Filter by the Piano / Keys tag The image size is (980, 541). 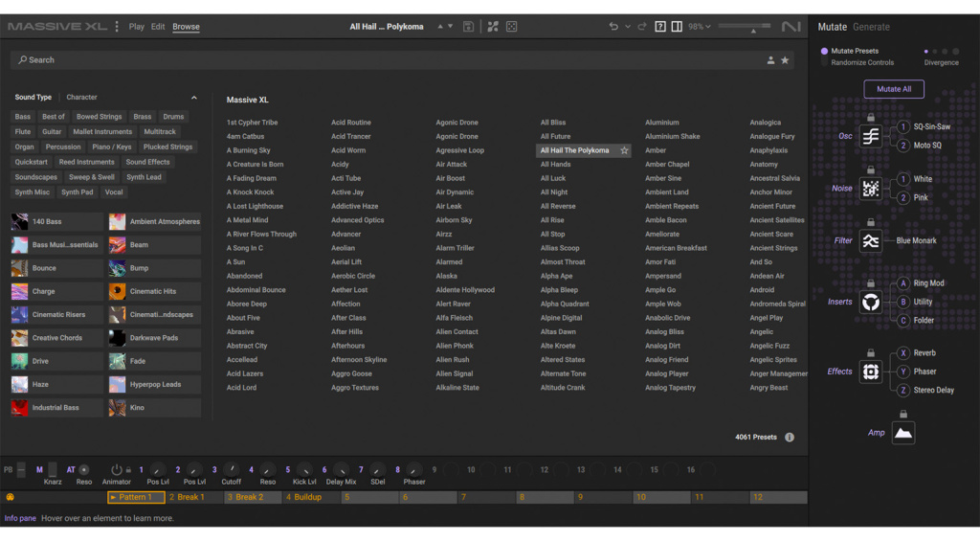(112, 147)
